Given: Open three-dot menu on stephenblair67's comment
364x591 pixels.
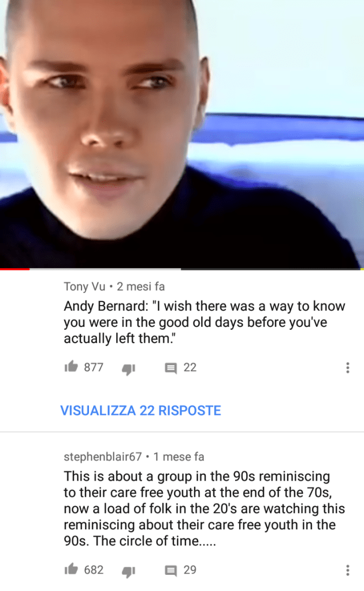Looking at the screenshot, I should point(347,570).
